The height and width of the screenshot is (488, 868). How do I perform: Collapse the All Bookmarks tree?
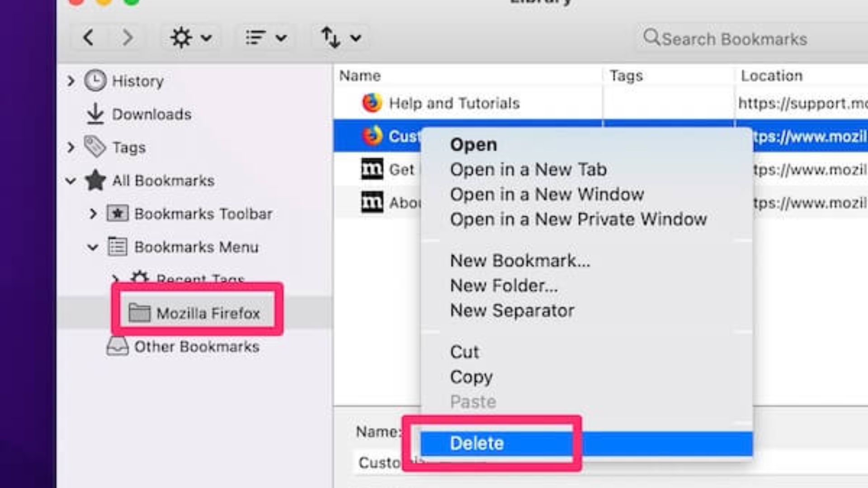coord(71,181)
